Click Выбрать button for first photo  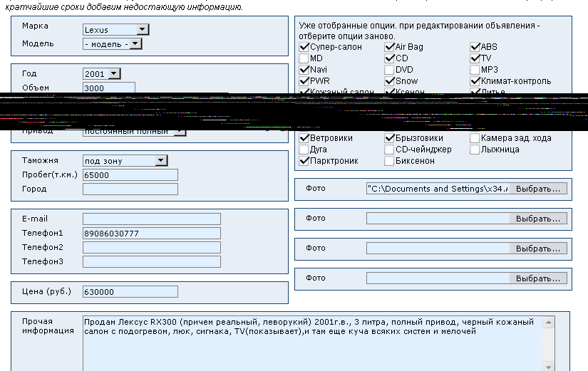tap(538, 189)
